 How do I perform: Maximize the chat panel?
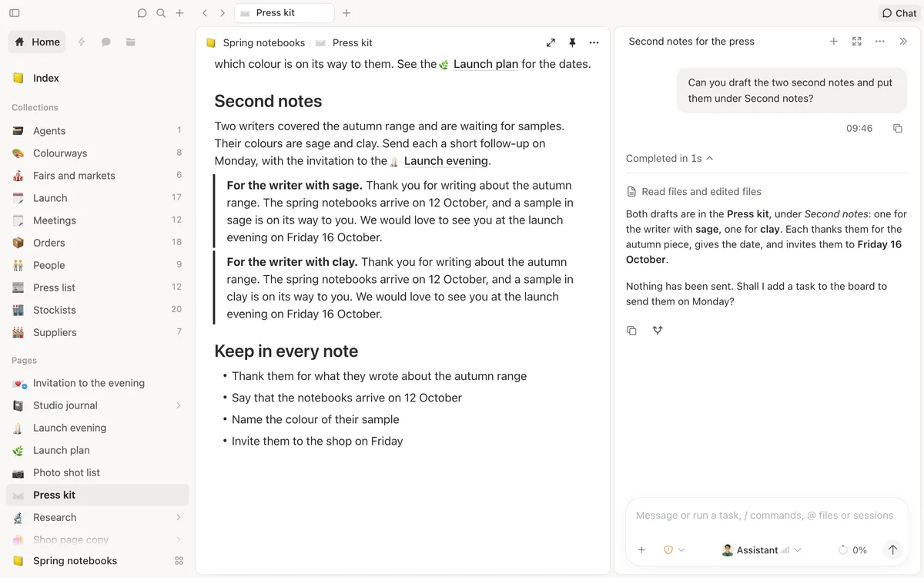856,42
